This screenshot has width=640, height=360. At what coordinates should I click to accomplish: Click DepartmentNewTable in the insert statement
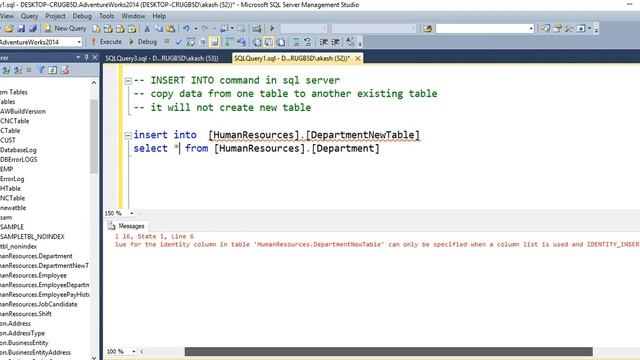tap(362, 135)
